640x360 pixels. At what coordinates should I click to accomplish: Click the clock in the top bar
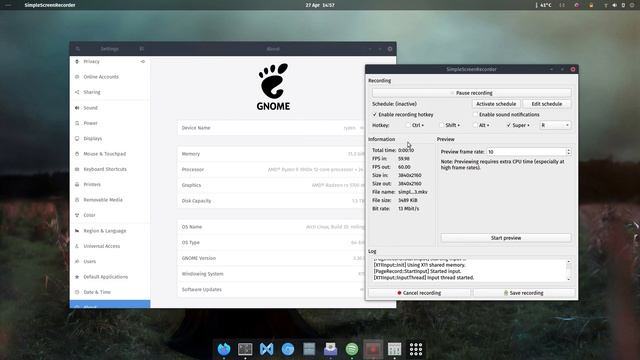(x=320, y=5)
